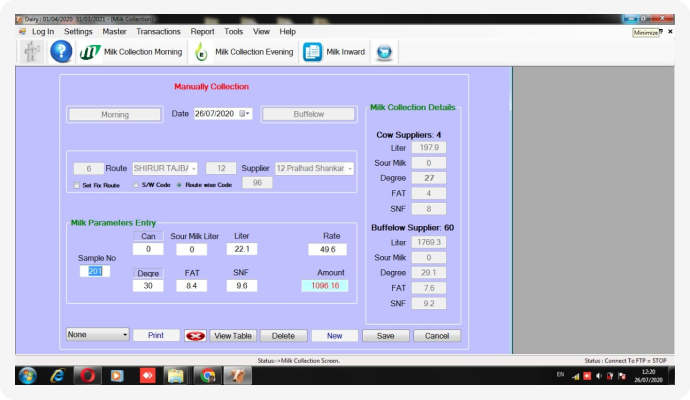Open Milk Inward from toolbar
Image resolution: width=690 pixels, height=400 pixels.
click(x=334, y=52)
